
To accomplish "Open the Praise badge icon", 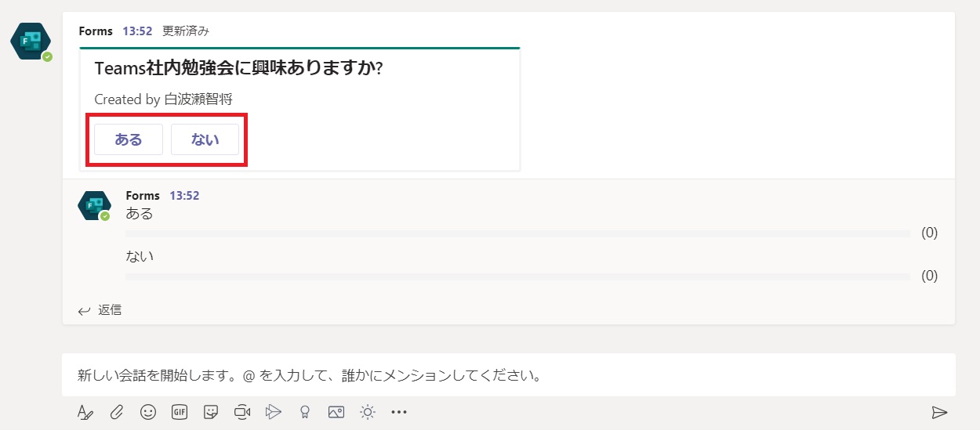I will click(305, 412).
